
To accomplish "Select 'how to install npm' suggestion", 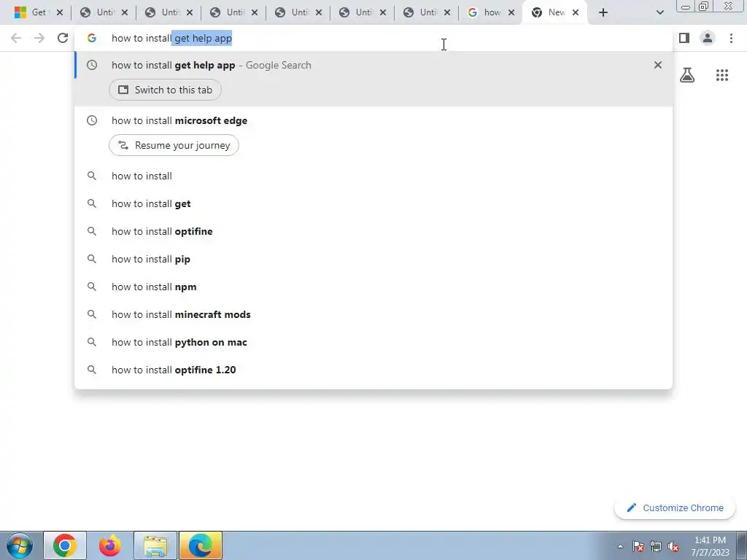I will click(x=373, y=286).
